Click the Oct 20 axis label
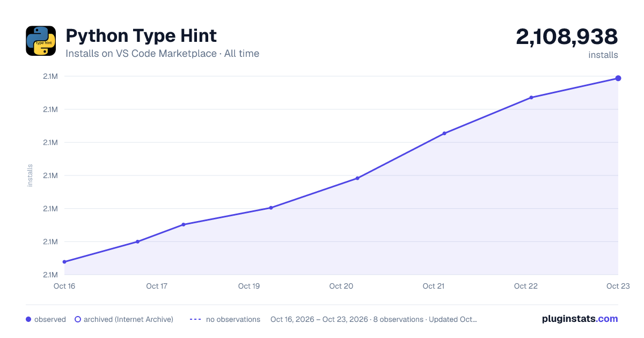The width and height of the screenshot is (644, 338). (341, 286)
